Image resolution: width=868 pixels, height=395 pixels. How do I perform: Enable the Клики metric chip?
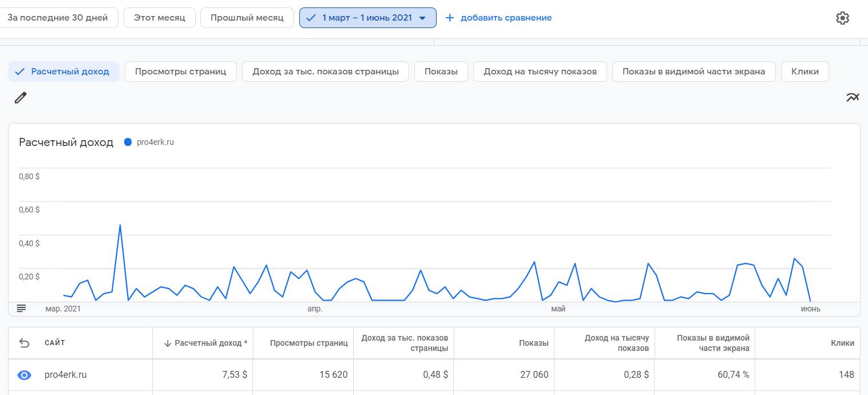coord(804,72)
